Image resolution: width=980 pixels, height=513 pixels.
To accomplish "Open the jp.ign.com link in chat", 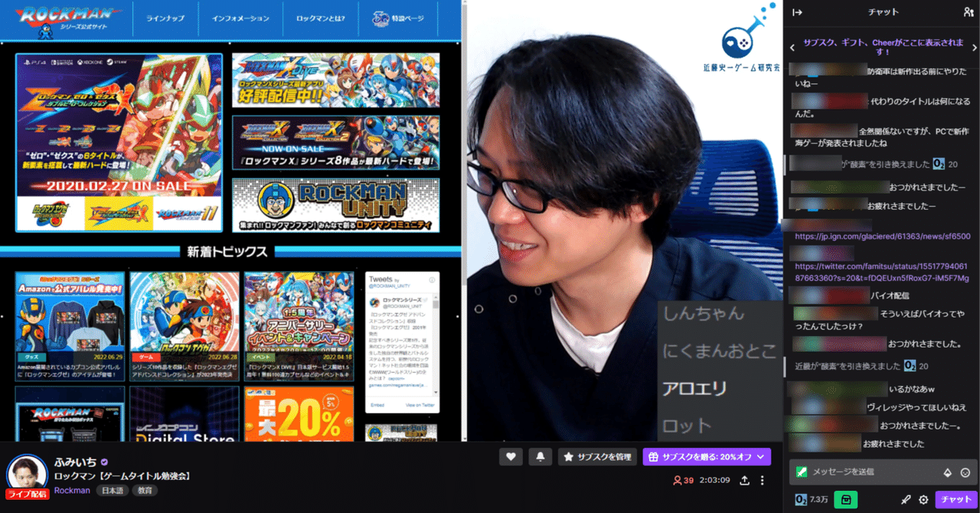I will tap(882, 237).
